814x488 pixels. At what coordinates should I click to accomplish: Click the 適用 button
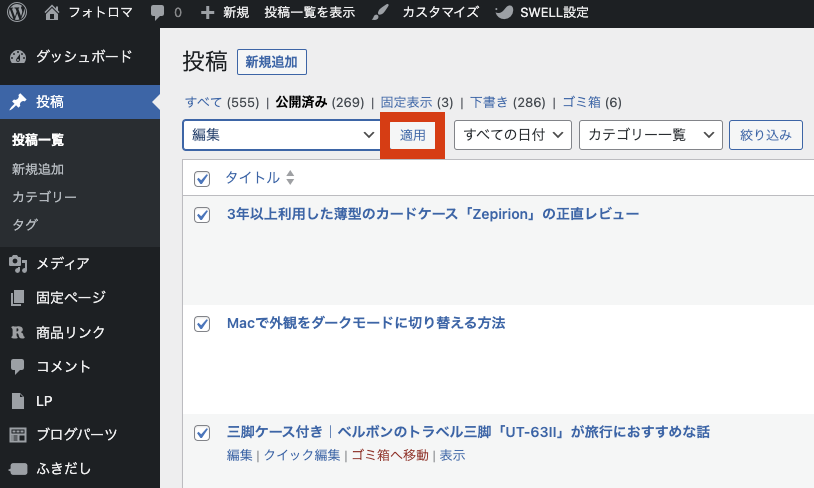(x=413, y=135)
